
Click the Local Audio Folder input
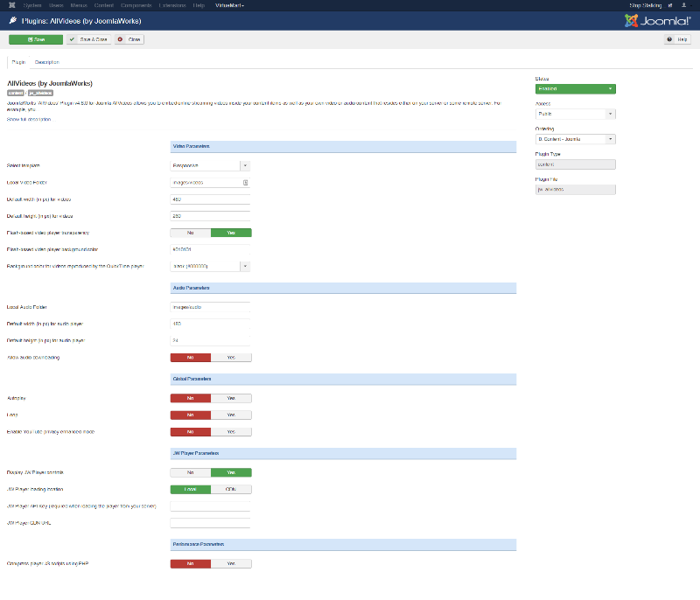pos(210,307)
